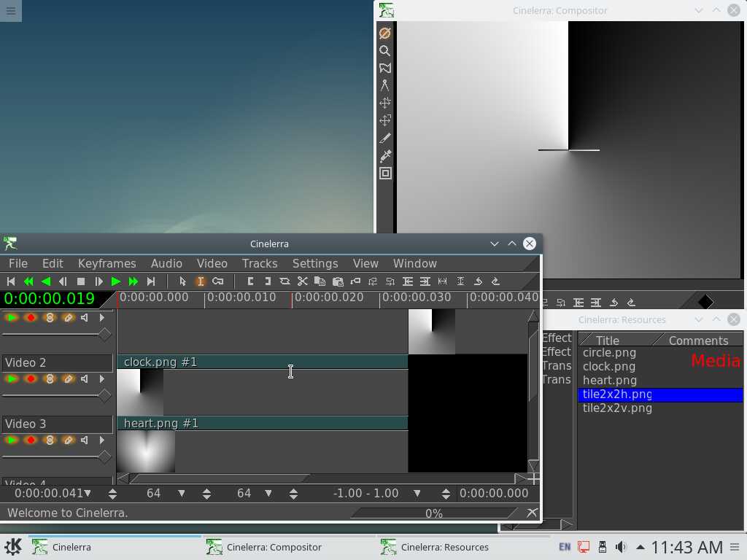Open the zoom duration 0:00:00.041 dropdown

coord(88,494)
